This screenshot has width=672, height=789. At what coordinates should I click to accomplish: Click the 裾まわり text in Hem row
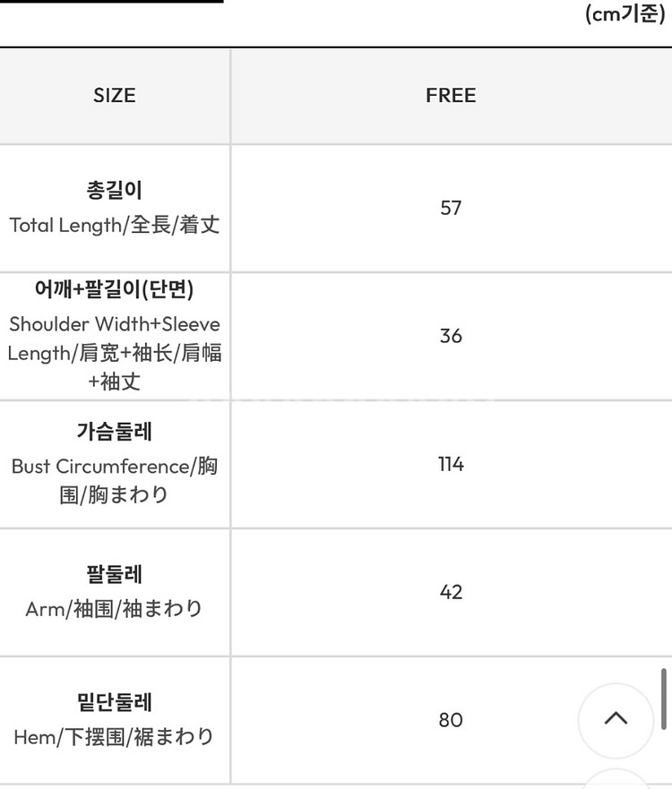(173, 736)
